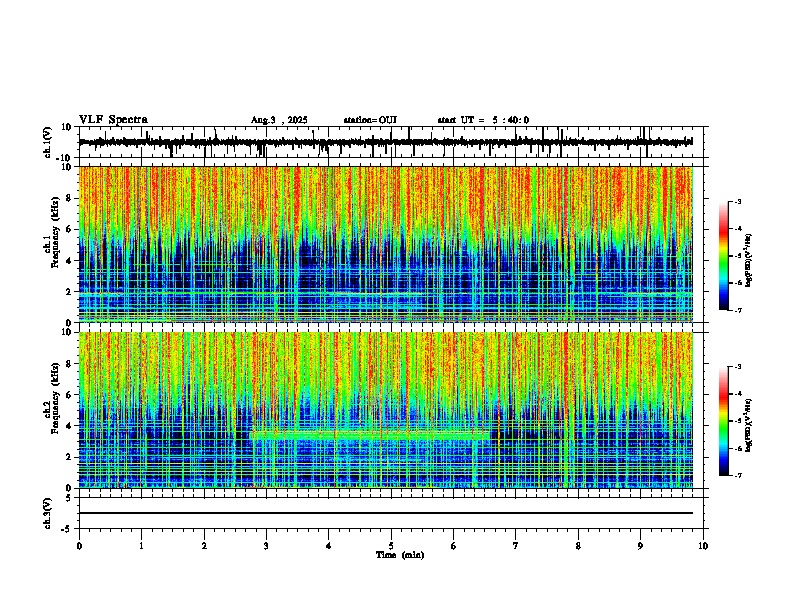The height and width of the screenshot is (612, 792).
Task: Click the 'Time (min)' axis label
Action: click(x=400, y=555)
